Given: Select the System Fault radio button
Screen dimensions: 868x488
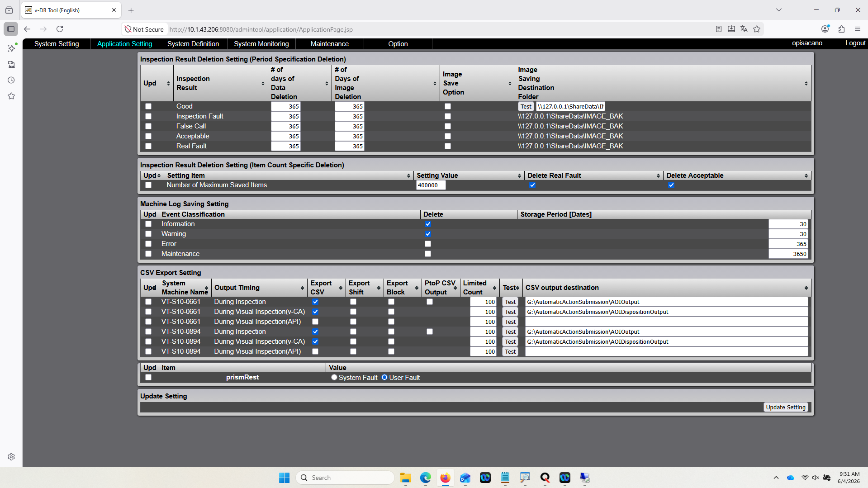Looking at the screenshot, I should [x=334, y=377].
